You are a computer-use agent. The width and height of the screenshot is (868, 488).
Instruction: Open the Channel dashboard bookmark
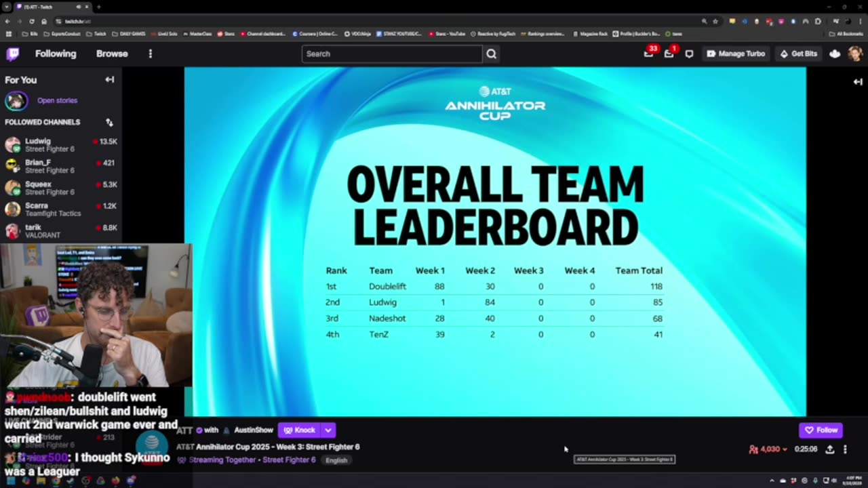pyautogui.click(x=263, y=33)
